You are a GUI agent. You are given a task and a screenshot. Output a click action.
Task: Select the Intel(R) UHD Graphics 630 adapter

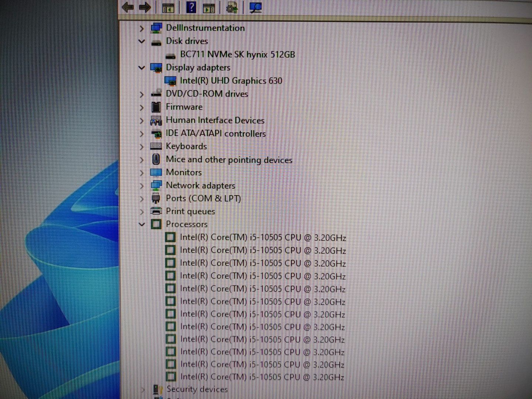pyautogui.click(x=231, y=81)
